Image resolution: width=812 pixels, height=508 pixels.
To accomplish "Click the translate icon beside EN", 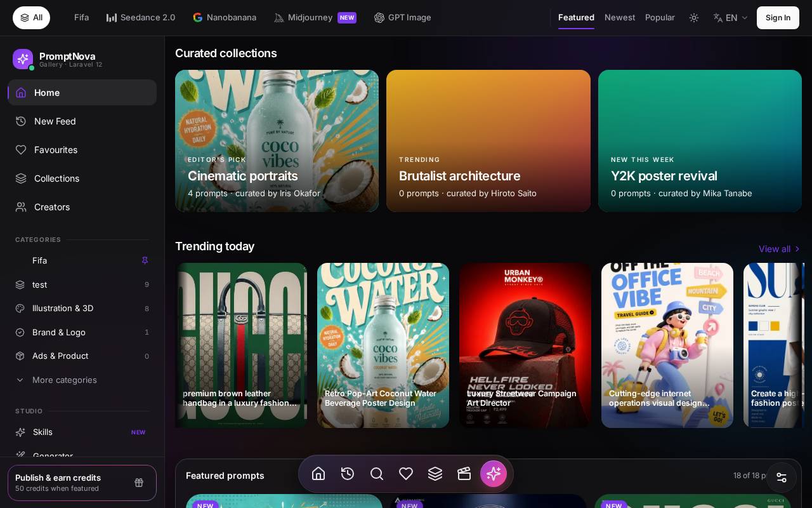I will coord(718,18).
